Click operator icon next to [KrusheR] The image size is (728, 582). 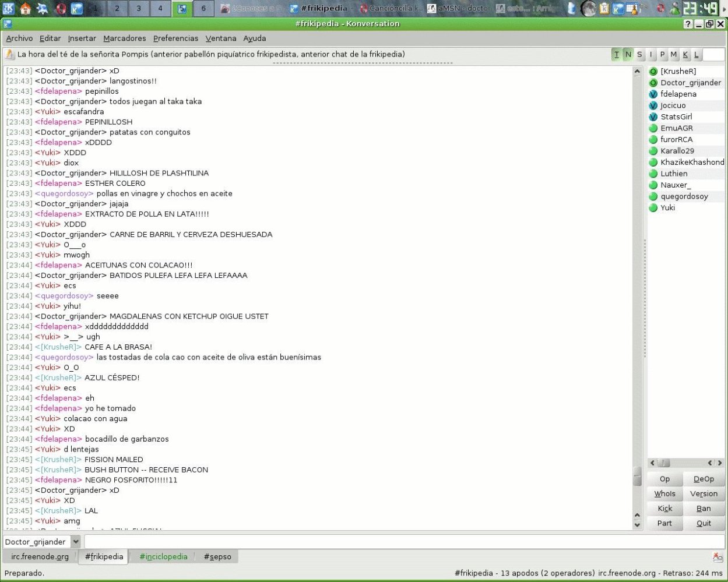[x=653, y=72]
